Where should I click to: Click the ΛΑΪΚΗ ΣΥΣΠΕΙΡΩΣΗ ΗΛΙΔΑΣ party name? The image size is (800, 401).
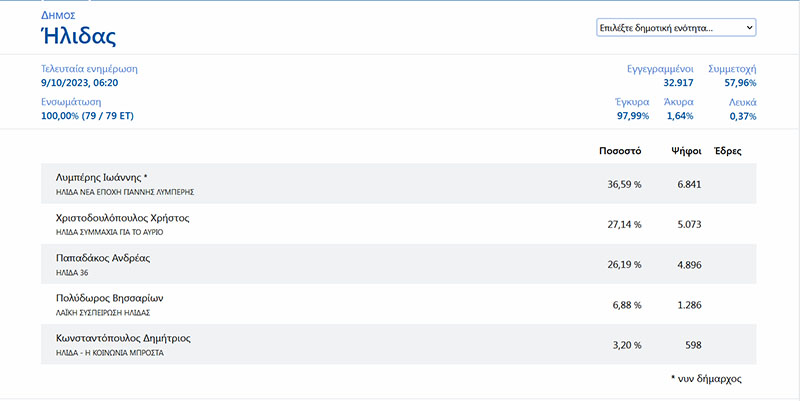tap(110, 312)
